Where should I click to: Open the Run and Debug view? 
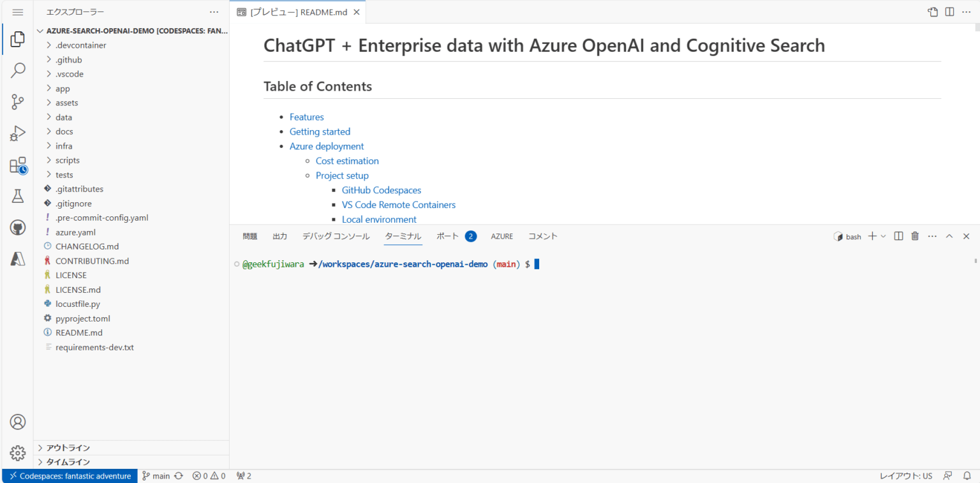(17, 133)
